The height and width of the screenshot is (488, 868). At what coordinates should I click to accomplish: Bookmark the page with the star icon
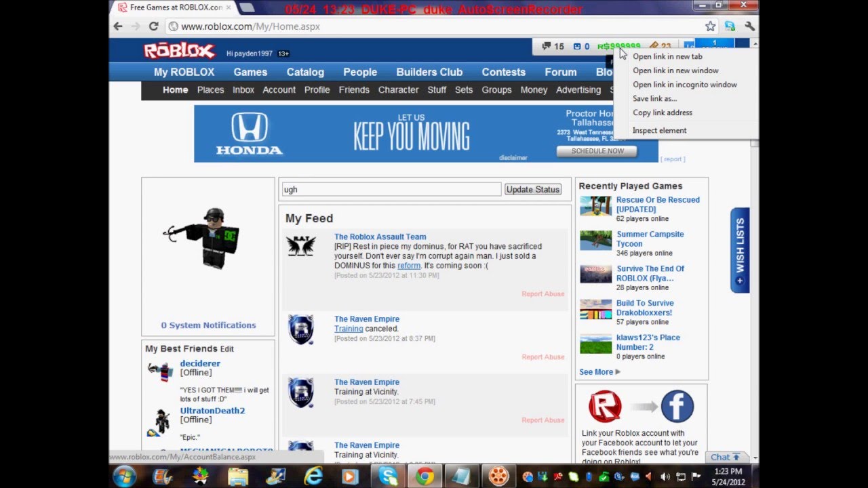tap(710, 26)
